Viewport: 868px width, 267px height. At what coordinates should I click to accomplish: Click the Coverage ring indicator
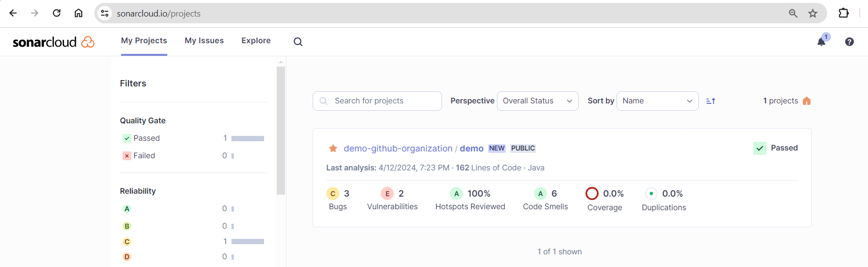click(592, 194)
